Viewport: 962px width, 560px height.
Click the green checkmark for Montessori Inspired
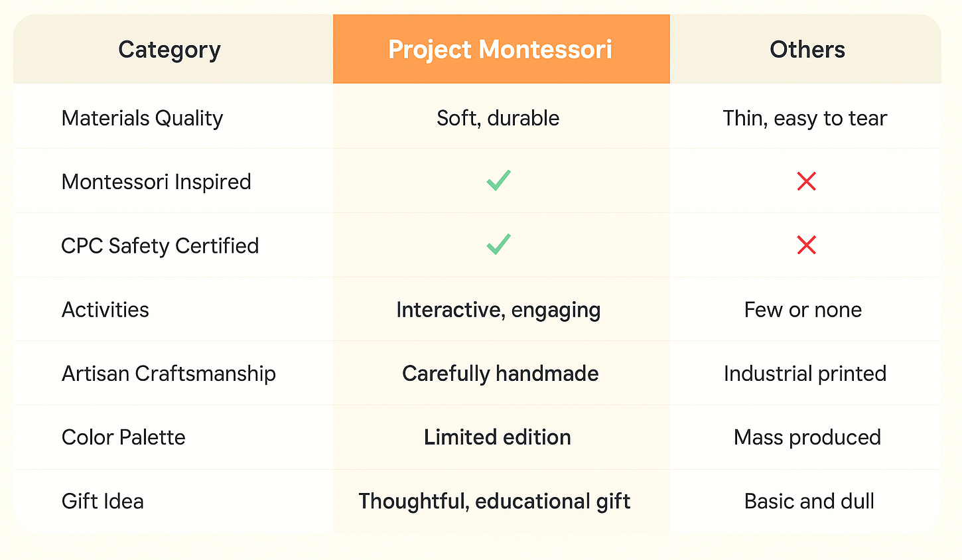498,180
